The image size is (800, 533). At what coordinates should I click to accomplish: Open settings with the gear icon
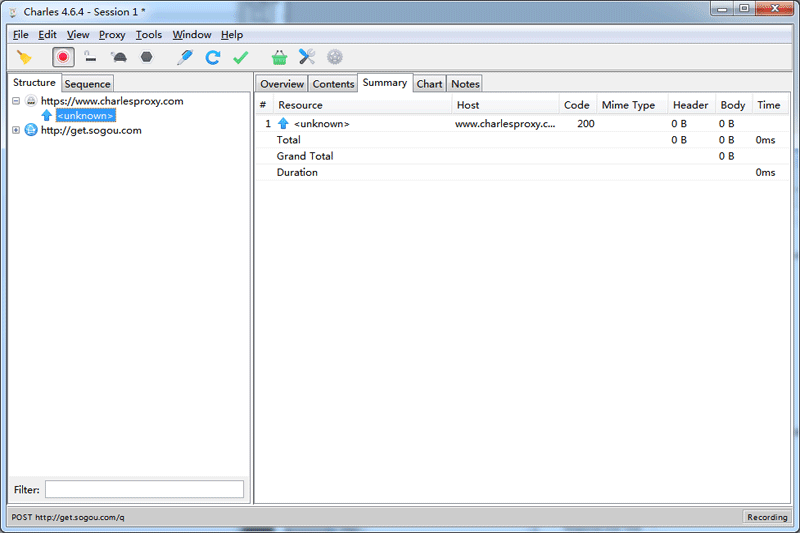pyautogui.click(x=334, y=58)
